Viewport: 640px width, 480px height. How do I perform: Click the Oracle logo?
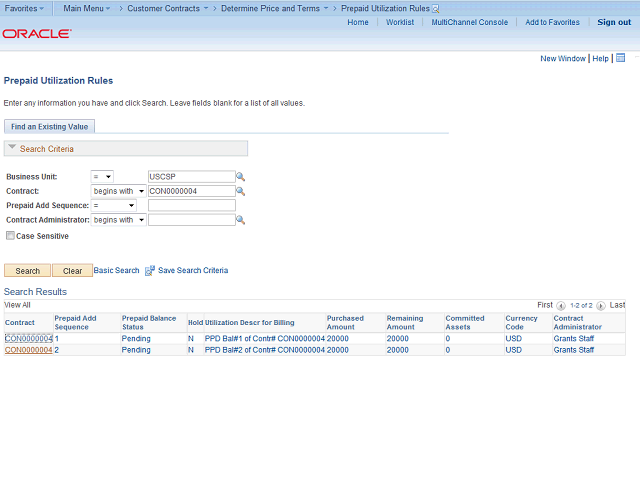coord(37,33)
